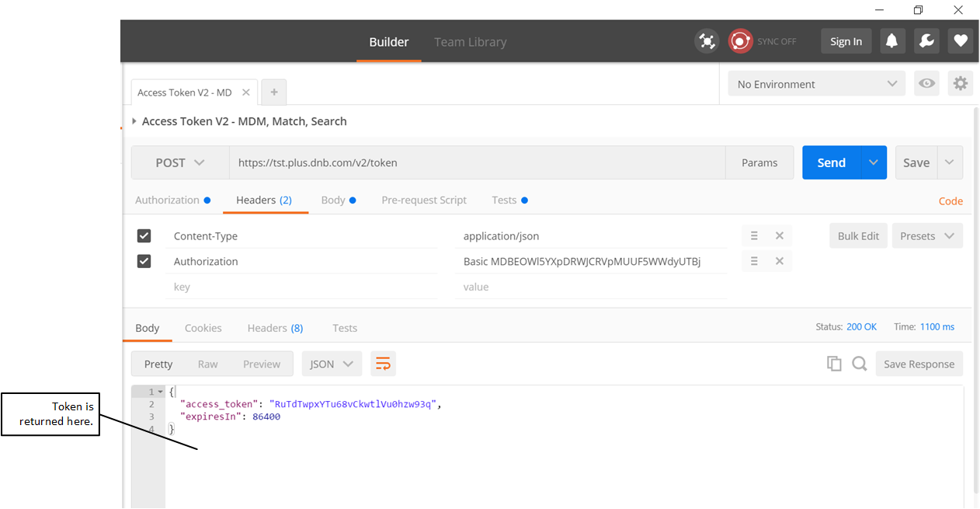Open the POST method dropdown

click(180, 162)
